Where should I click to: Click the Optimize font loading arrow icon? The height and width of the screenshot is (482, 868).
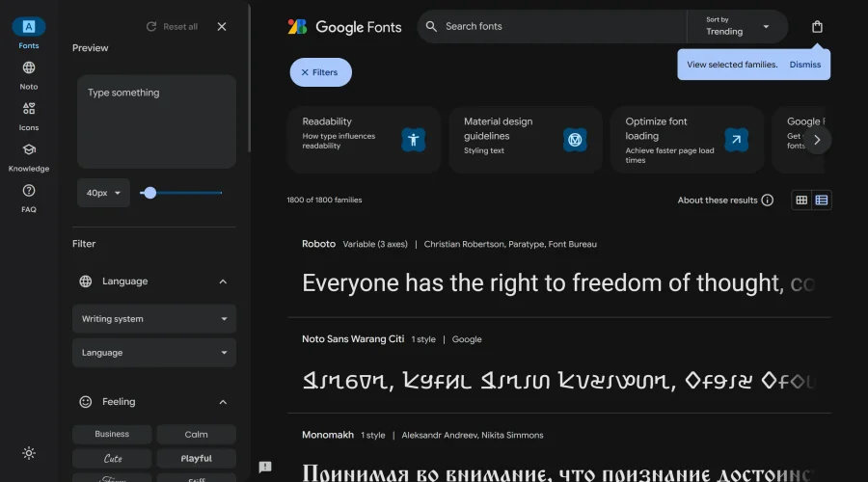(736, 140)
